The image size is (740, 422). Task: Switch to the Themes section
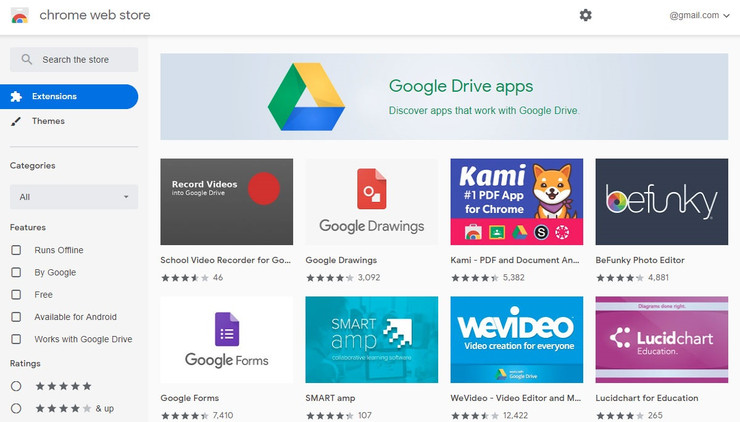coord(48,121)
